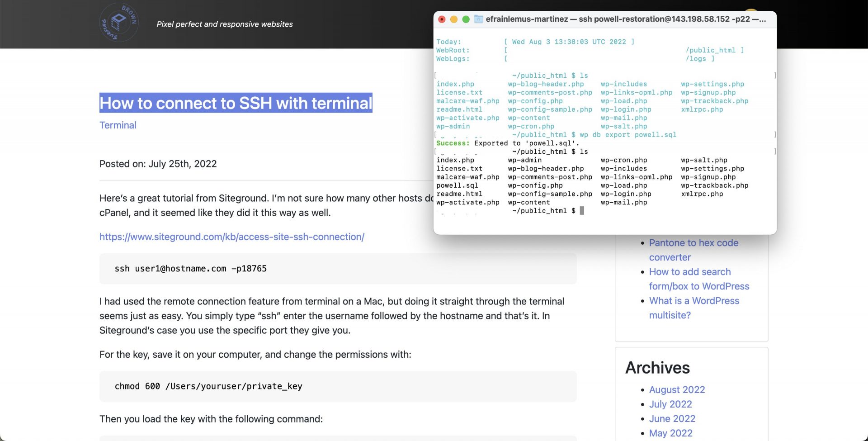The width and height of the screenshot is (868, 441).
Task: Click teal wp-admin in first listing
Action: point(453,127)
